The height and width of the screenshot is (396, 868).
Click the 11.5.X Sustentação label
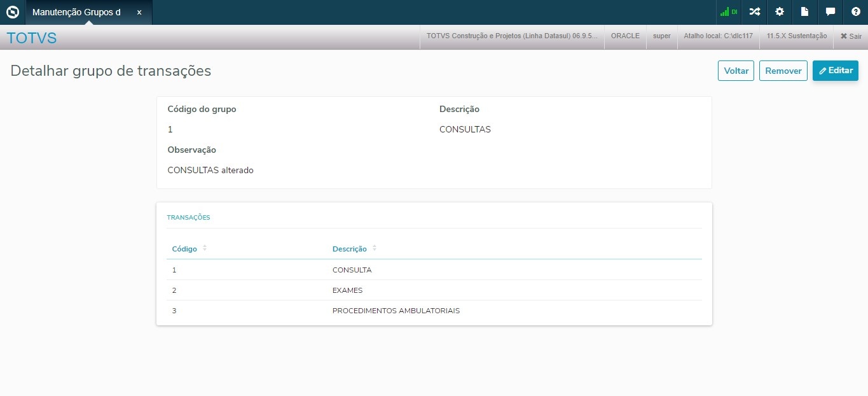point(797,36)
